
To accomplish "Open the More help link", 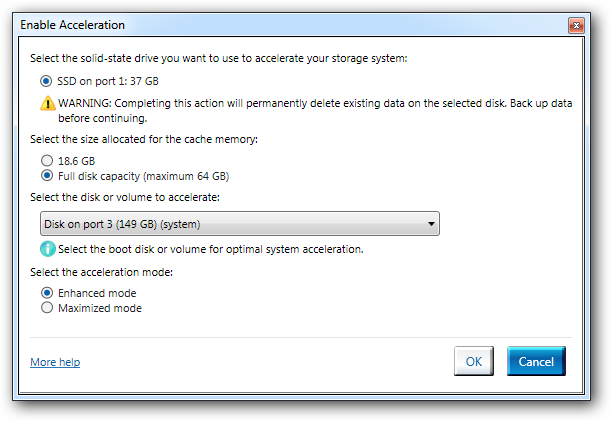I will [55, 362].
